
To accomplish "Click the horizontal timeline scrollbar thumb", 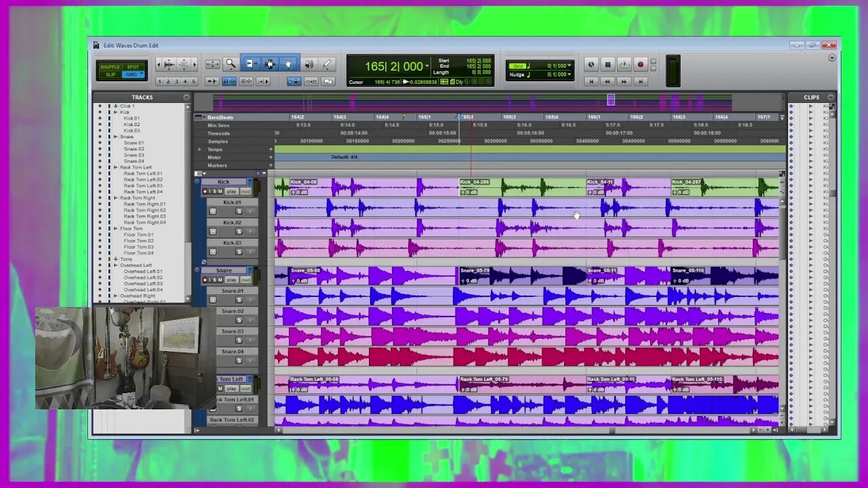I will tap(612, 430).
